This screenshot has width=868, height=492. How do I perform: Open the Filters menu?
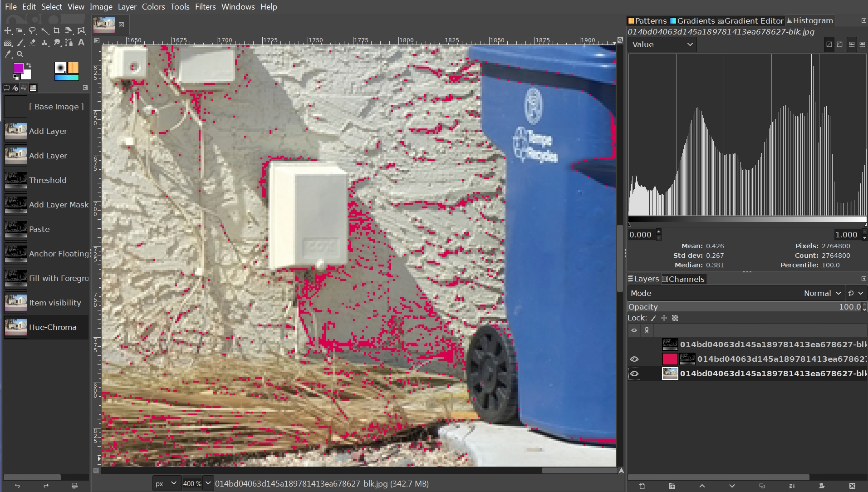coord(205,7)
